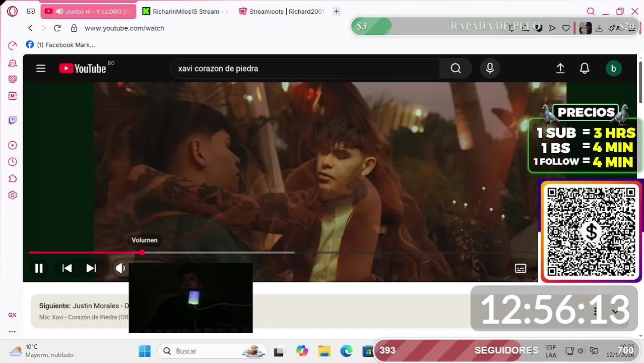The width and height of the screenshot is (644, 363).
Task: Open the YouTube upload/create icon
Action: click(560, 69)
